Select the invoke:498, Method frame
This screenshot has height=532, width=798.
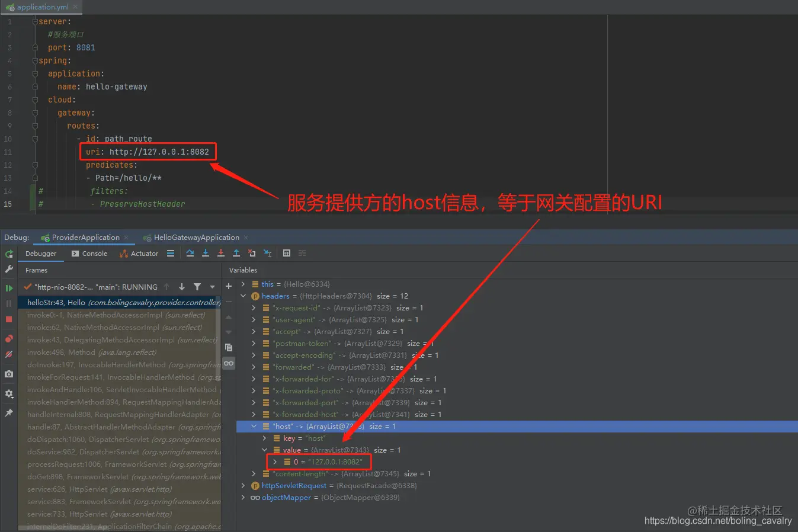click(x=120, y=352)
